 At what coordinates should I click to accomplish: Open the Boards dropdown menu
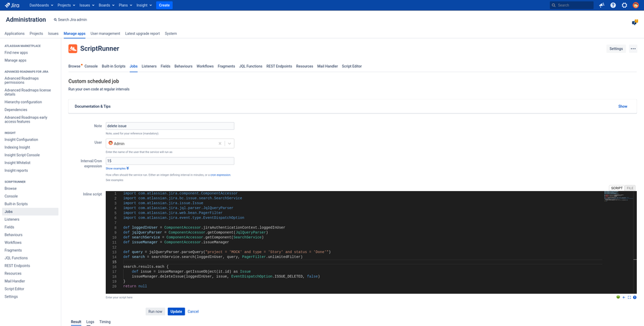(106, 5)
